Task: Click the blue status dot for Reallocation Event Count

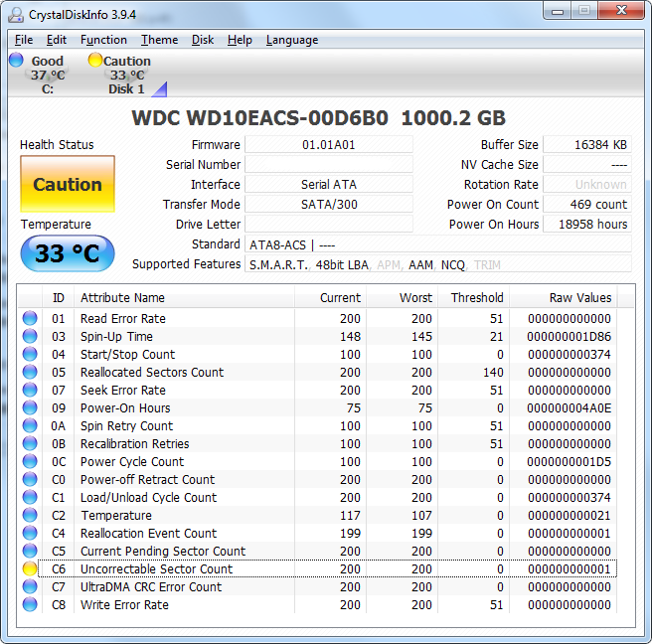Action: tap(30, 533)
